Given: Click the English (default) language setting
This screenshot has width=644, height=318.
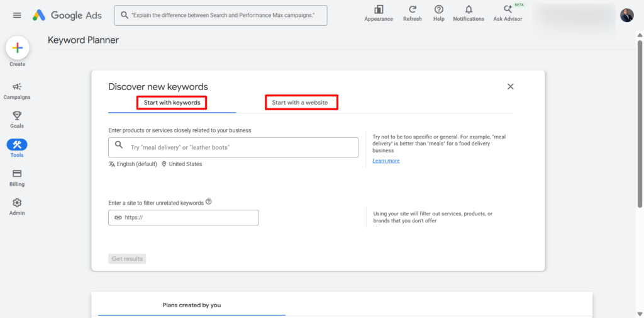Looking at the screenshot, I should tap(133, 164).
